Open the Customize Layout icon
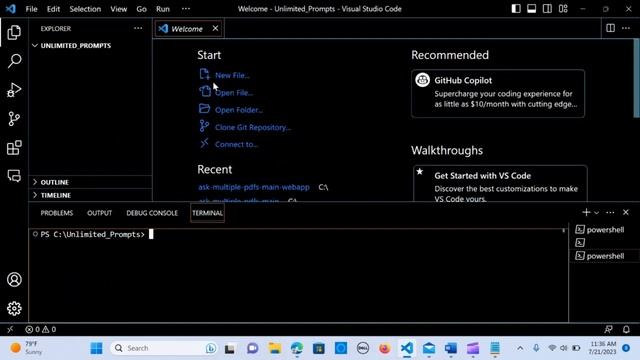The height and width of the screenshot is (360, 640). coord(563,9)
